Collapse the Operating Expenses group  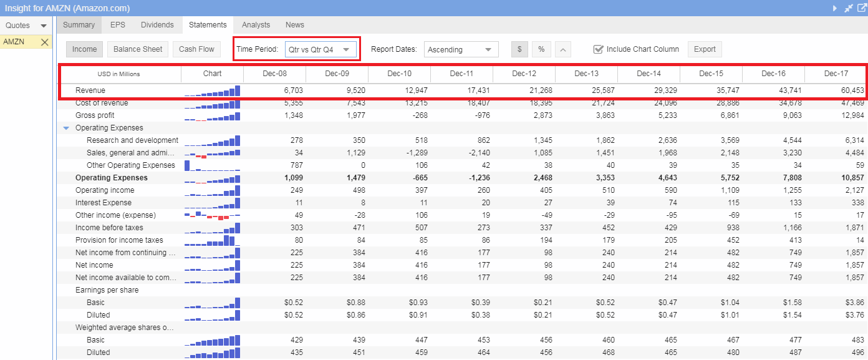[66, 128]
